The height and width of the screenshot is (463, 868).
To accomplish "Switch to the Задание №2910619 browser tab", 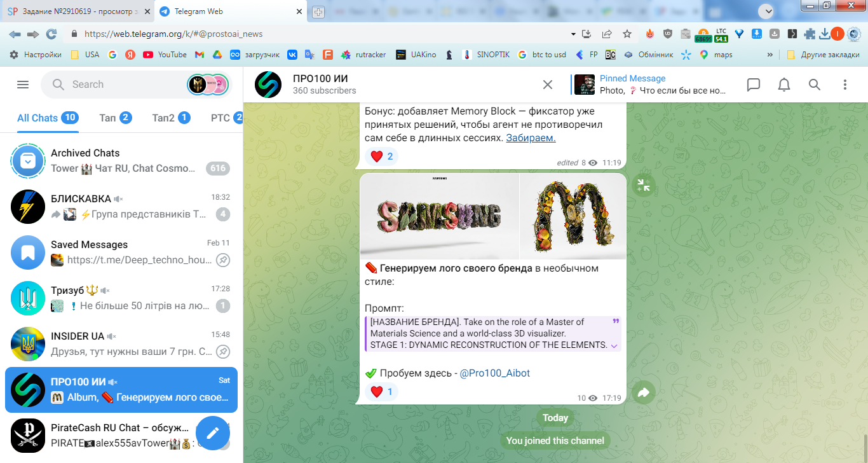I will coord(76,11).
